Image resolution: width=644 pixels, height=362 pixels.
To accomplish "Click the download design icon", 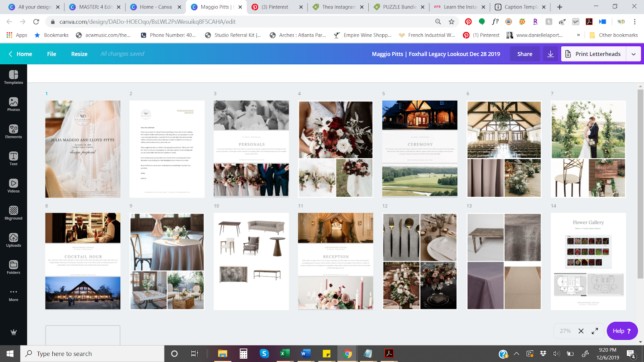I will click(x=550, y=53).
